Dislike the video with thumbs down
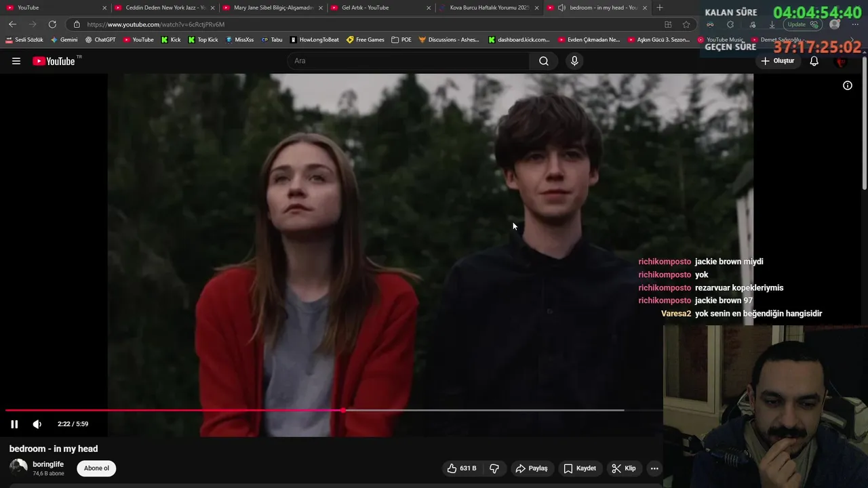The height and width of the screenshot is (488, 868). (x=494, y=468)
